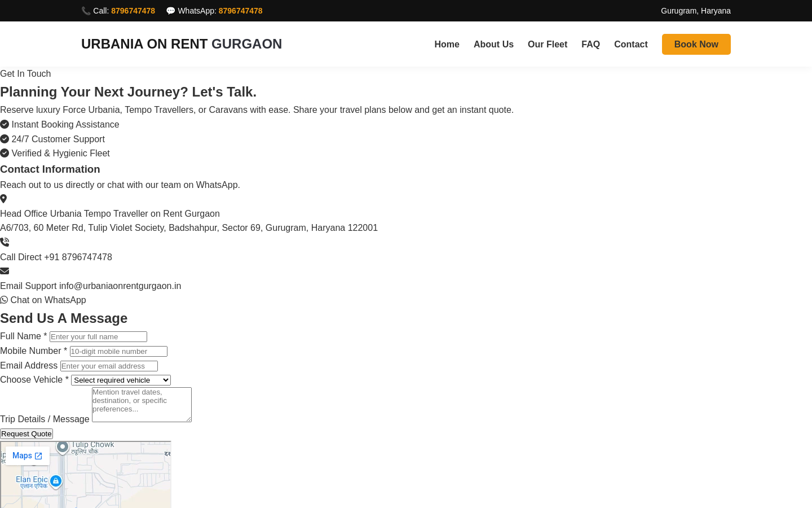The height and width of the screenshot is (508, 812).
Task: Click check icon beside 24/7 Customer Support
Action: [x=5, y=139]
